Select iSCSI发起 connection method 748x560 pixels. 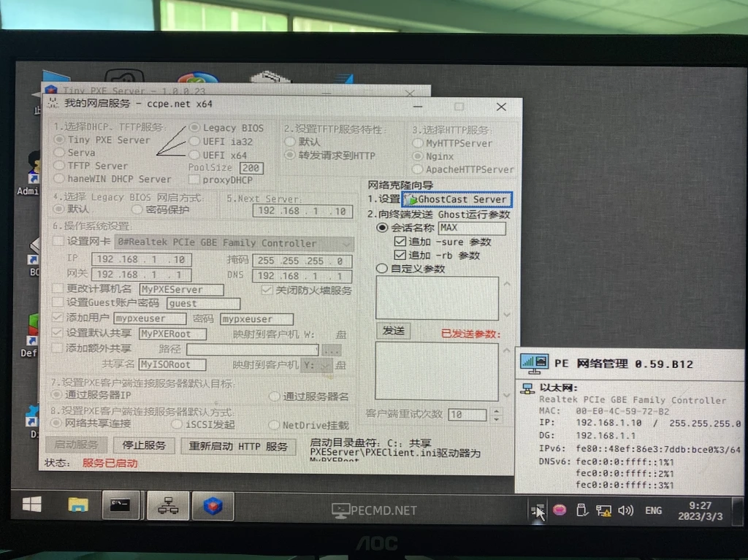click(177, 424)
